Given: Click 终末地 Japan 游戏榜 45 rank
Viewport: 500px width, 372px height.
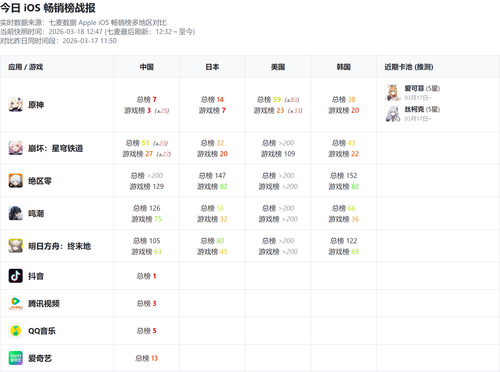Looking at the screenshot, I should [212, 252].
